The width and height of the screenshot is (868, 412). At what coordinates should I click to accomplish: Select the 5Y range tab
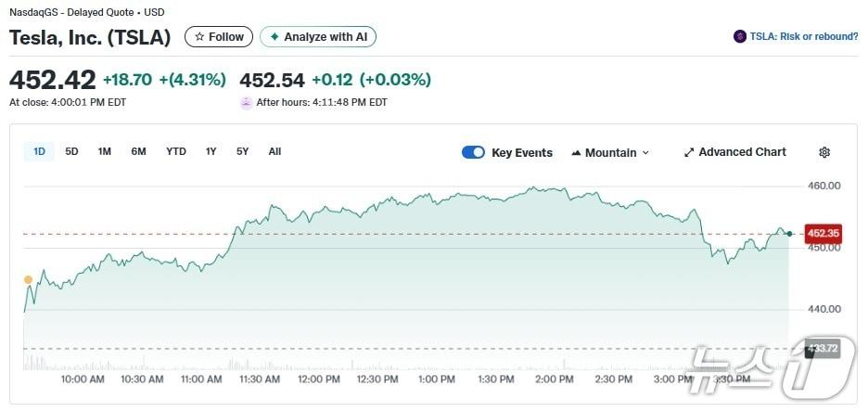tap(242, 151)
